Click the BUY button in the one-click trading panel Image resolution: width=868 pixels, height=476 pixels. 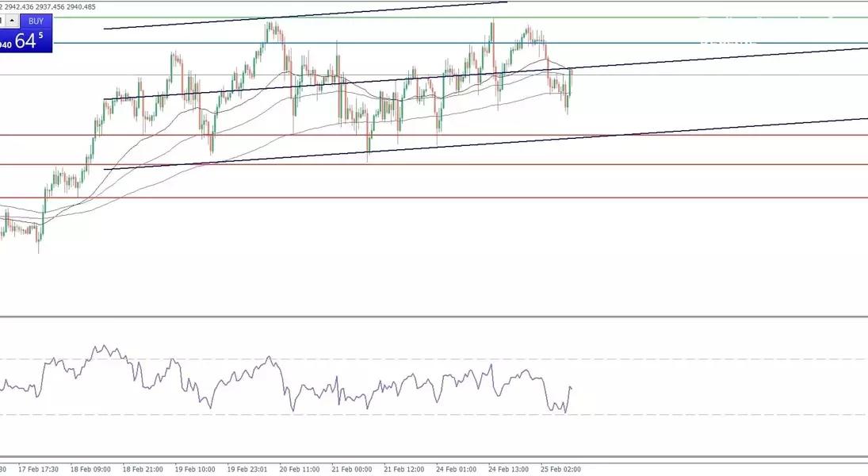(36, 21)
